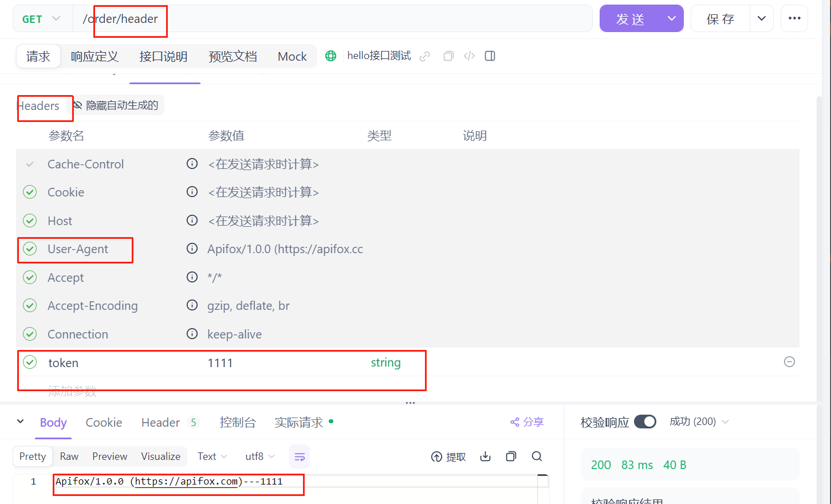Select the Visualize view mode
The width and height of the screenshot is (831, 504).
tap(161, 456)
